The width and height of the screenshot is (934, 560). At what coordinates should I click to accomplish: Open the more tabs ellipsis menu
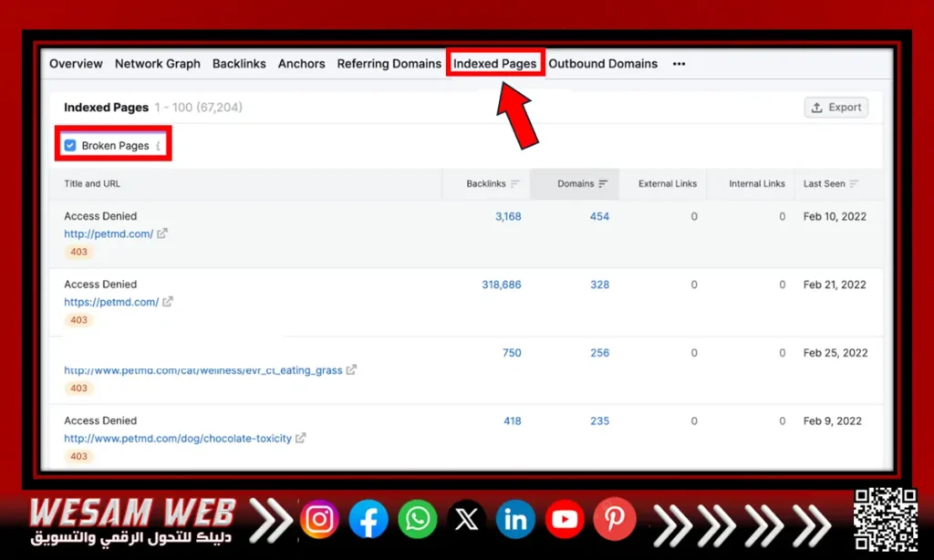coord(679,64)
